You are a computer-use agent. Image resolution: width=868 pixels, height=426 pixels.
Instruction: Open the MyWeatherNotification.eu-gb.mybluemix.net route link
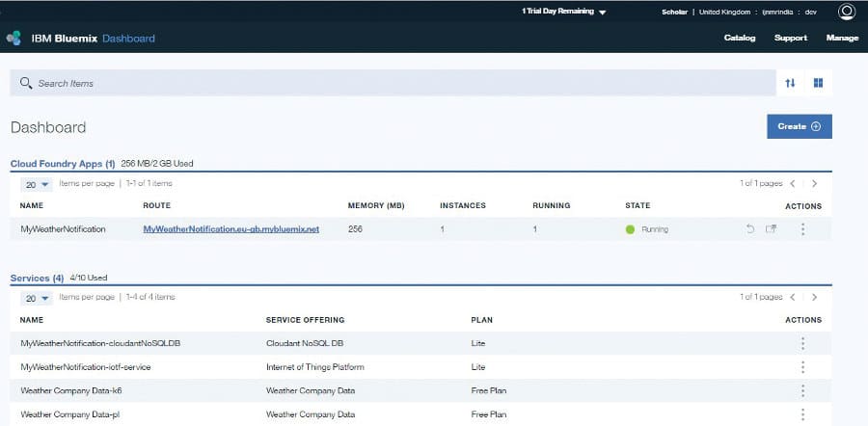pos(231,229)
